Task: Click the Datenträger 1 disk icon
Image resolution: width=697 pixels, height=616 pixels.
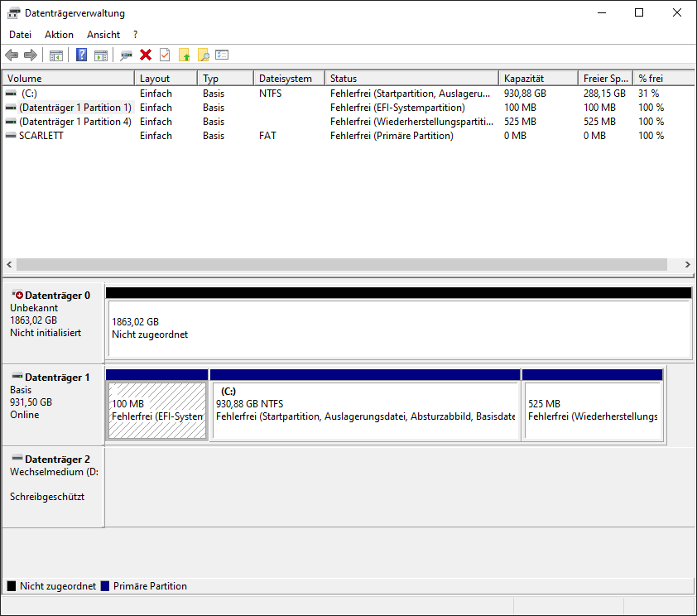Action: tap(17, 376)
